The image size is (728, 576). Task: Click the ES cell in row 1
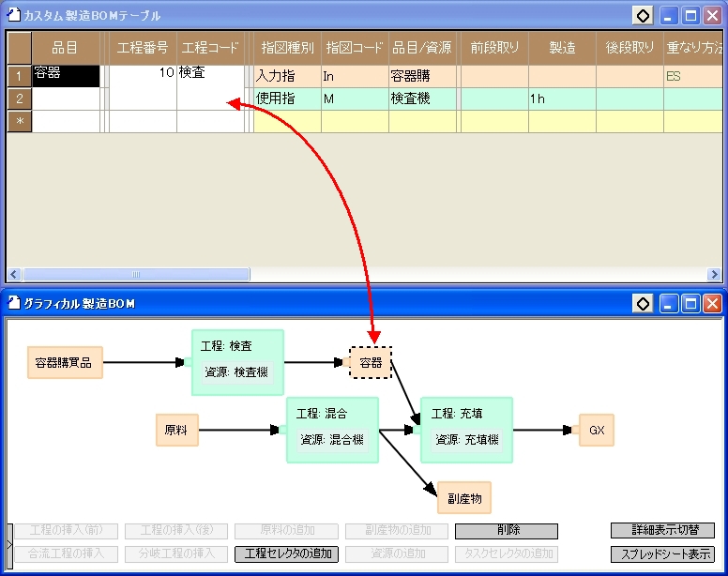tap(693, 76)
